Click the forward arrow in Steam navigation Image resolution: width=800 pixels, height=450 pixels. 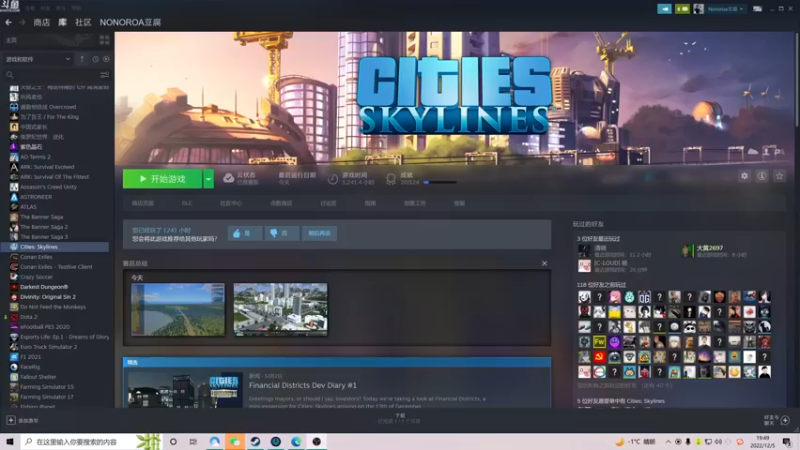(22, 22)
